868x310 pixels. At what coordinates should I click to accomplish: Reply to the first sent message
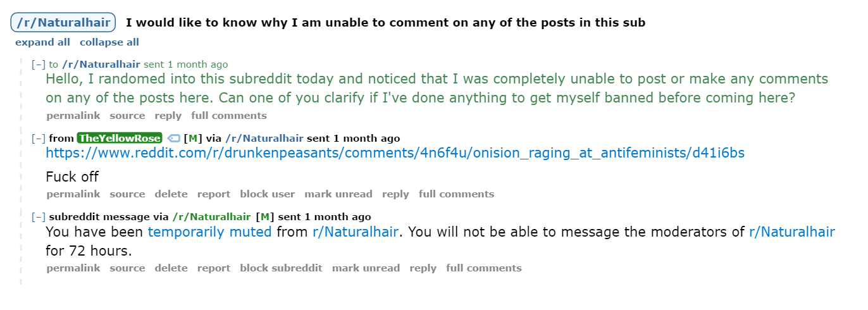pos(168,116)
